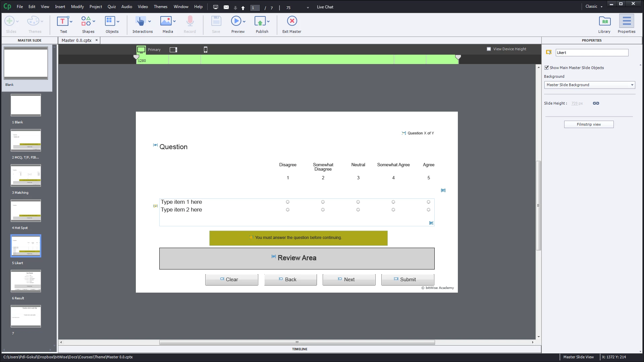Open the Library panel icon
The image size is (644, 362).
click(604, 21)
